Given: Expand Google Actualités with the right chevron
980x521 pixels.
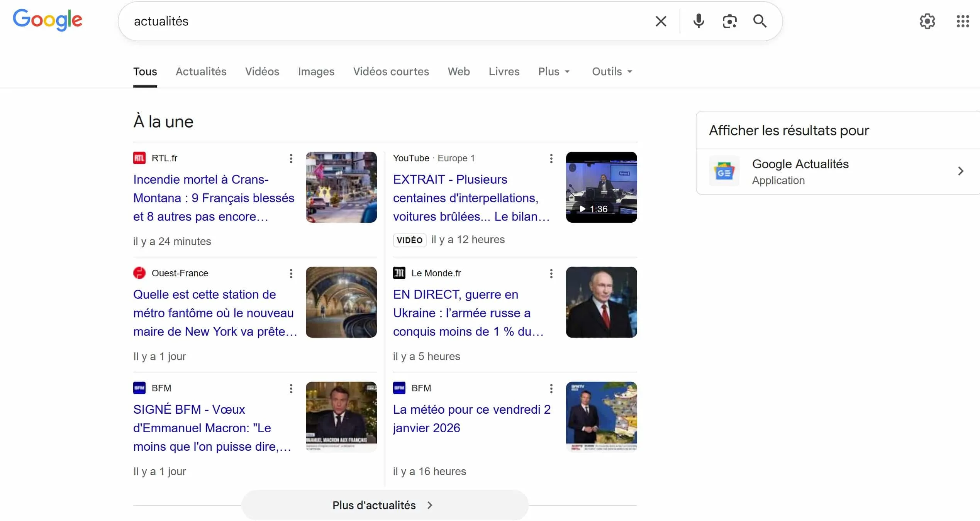Looking at the screenshot, I should pos(961,171).
